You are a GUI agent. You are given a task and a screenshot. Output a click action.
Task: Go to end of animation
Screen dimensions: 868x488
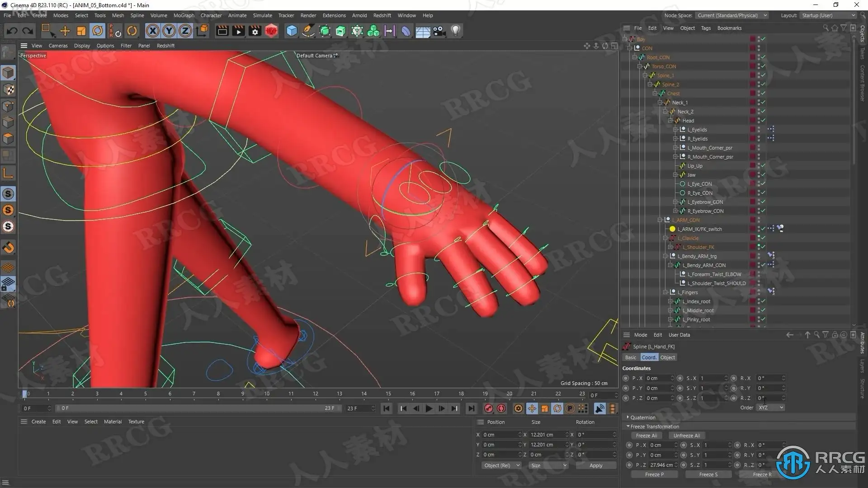[471, 408]
